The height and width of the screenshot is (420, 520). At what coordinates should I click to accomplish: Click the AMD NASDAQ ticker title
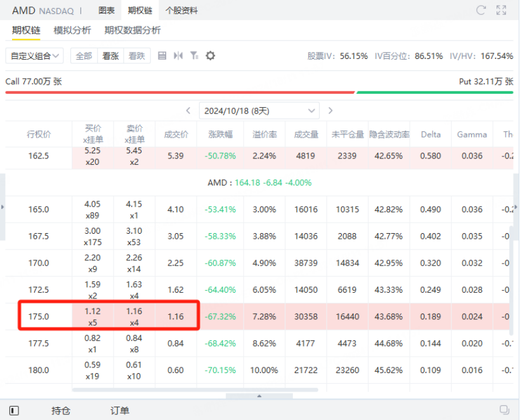[x=42, y=11]
